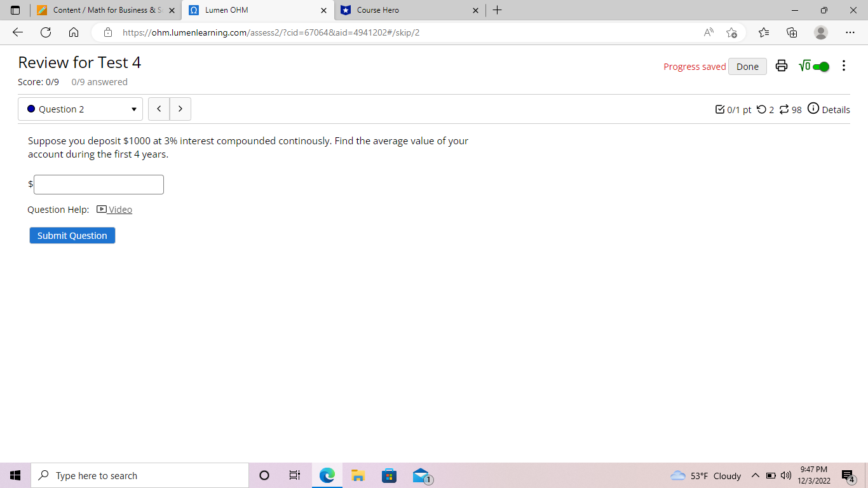Click the 0/9 answered text
Viewport: 868px width, 488px height.
pyautogui.click(x=100, y=82)
